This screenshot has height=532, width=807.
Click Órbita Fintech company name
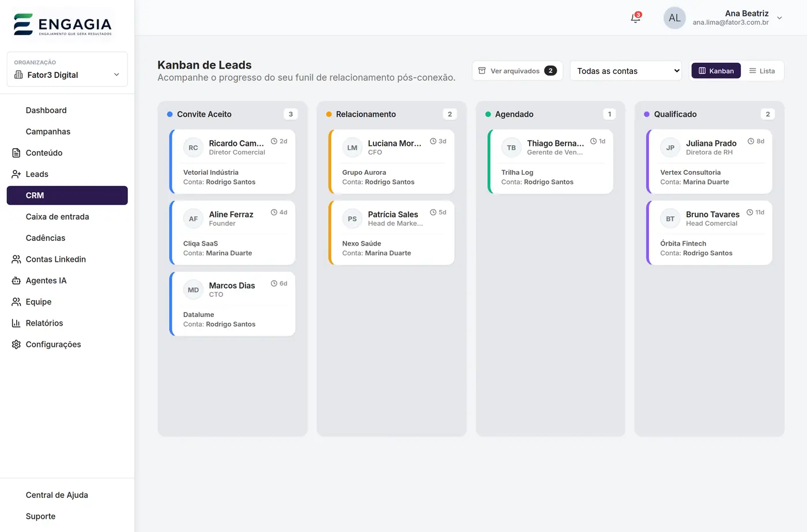coord(683,244)
